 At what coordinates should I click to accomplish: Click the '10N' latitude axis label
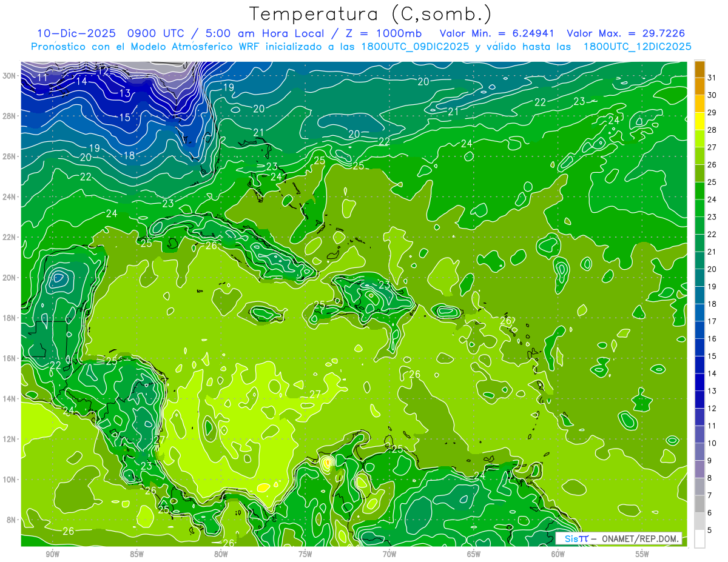tap(9, 480)
